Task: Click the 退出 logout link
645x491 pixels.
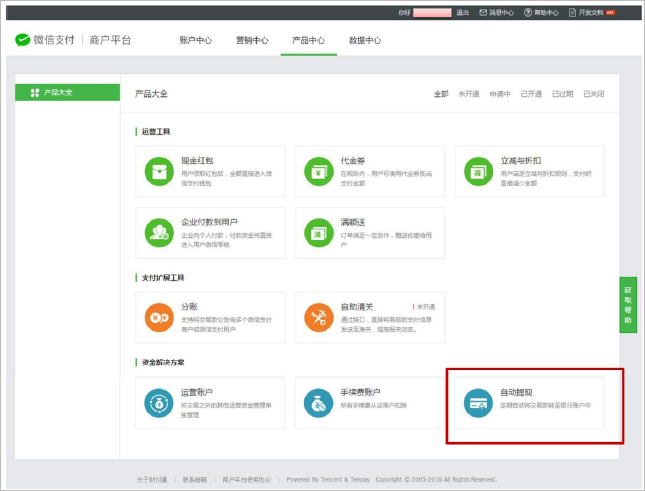Action: 463,12
